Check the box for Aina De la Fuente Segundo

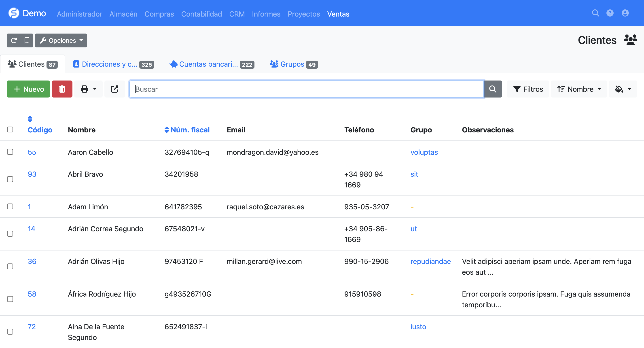point(10,332)
